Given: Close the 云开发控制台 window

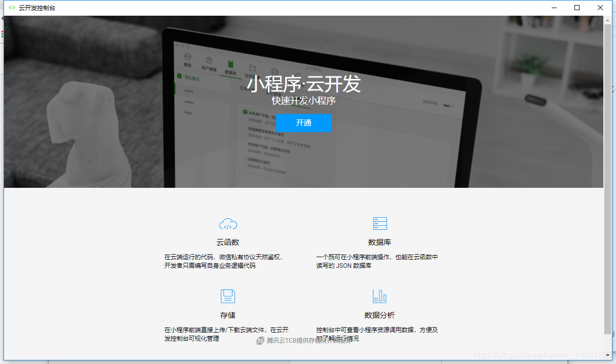Looking at the screenshot, I should [600, 8].
